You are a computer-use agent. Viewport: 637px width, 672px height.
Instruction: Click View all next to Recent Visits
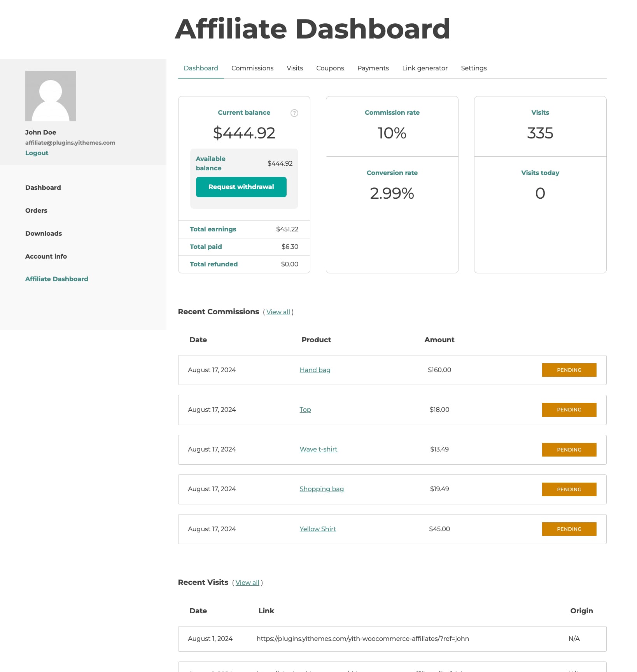tap(247, 583)
